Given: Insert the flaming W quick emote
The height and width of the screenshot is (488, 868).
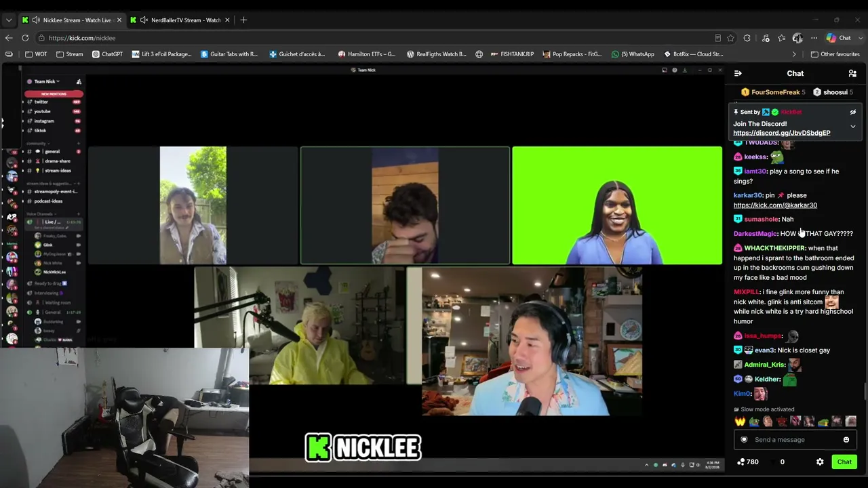Looking at the screenshot, I should pos(740,422).
